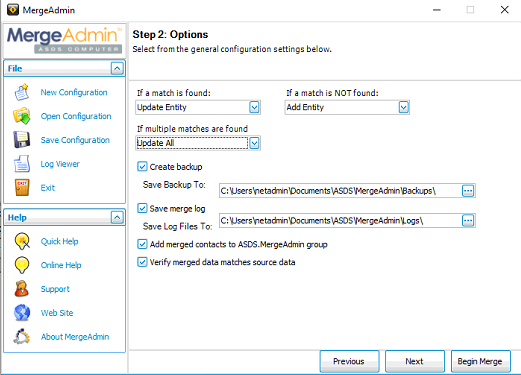This screenshot has height=375, width=521.
Task: Click the New Configuration icon
Action: [x=22, y=92]
